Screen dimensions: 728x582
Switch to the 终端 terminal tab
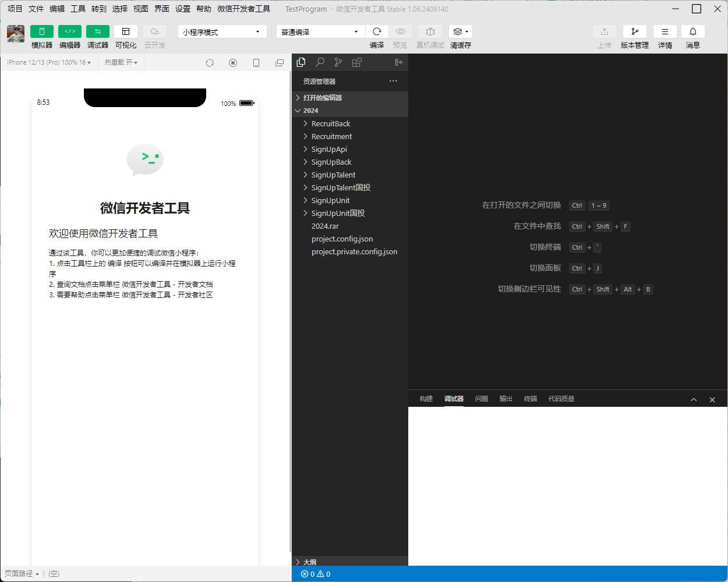tap(531, 399)
